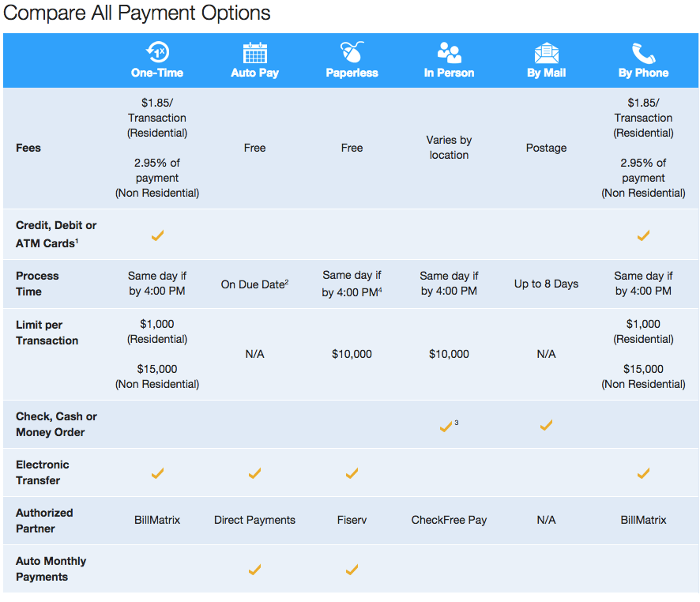Select the By Phone telephone icon

643,49
